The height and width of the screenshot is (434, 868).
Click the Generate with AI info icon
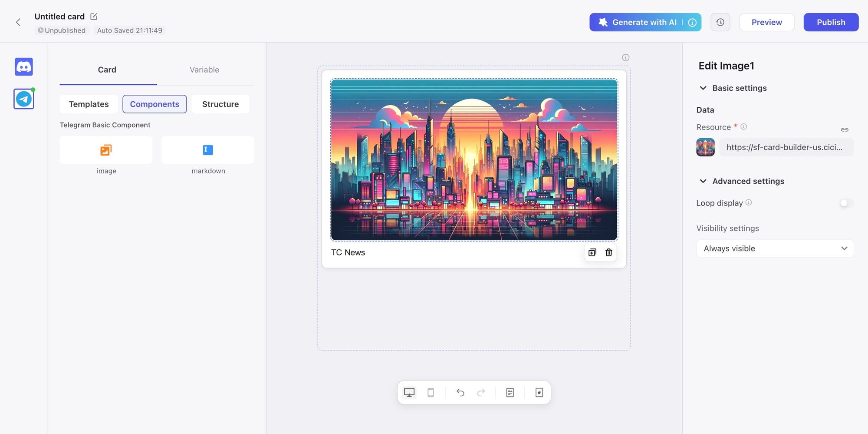click(x=693, y=22)
